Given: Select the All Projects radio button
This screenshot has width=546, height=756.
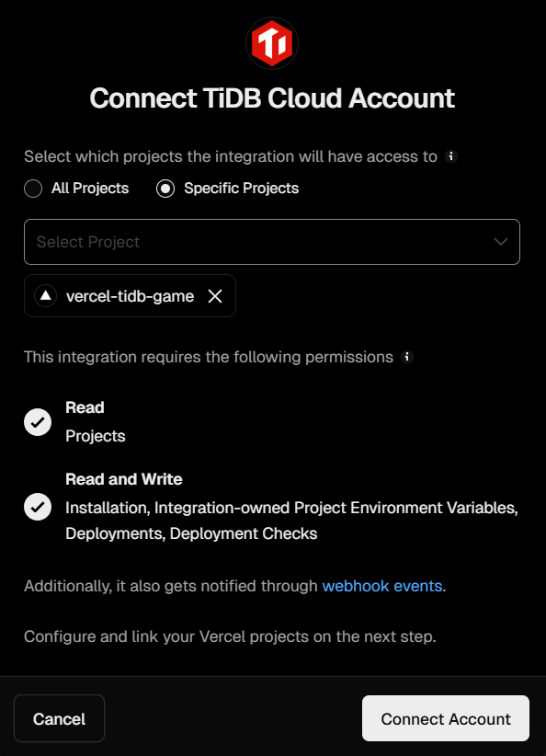Looking at the screenshot, I should click(x=33, y=189).
